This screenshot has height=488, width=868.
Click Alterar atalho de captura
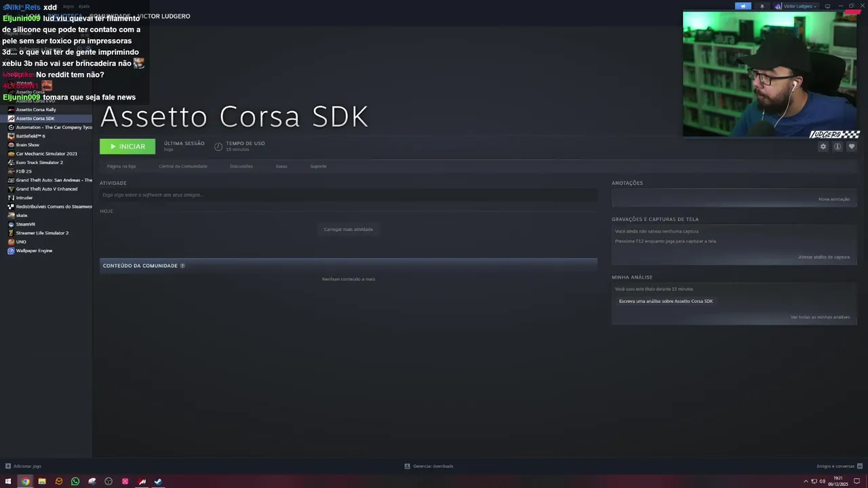point(824,257)
